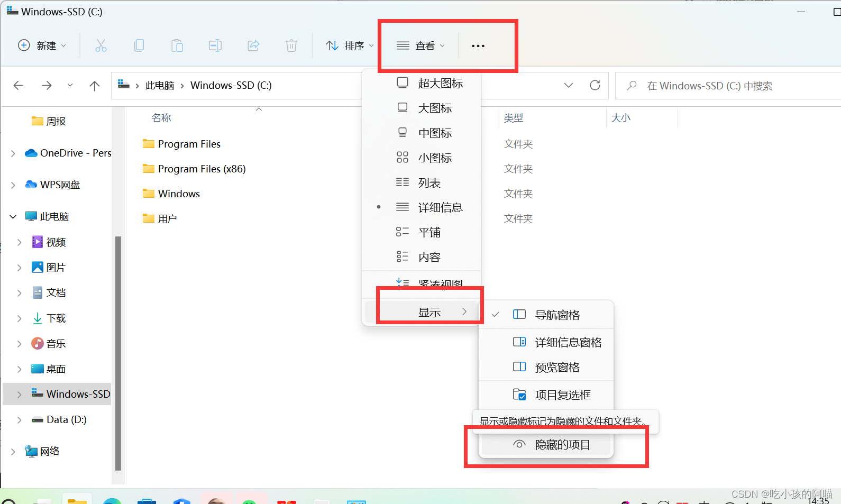Expand 视频 tree node
Image resolution: width=841 pixels, height=504 pixels.
click(20, 242)
